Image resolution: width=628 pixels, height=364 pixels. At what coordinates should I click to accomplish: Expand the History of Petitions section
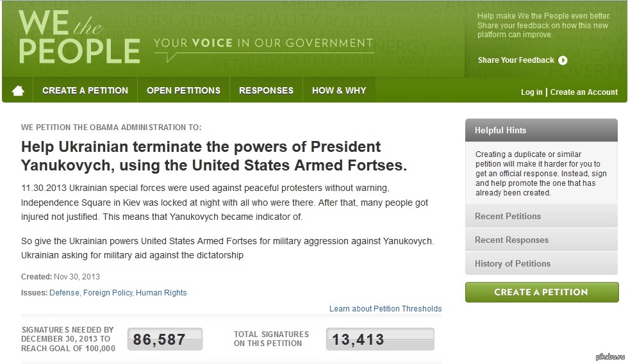(541, 263)
